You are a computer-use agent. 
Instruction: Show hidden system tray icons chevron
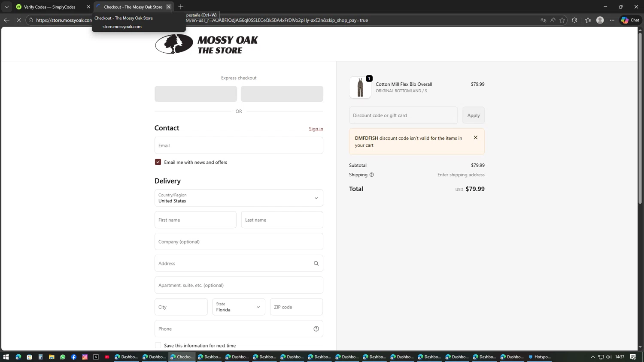[593, 357]
